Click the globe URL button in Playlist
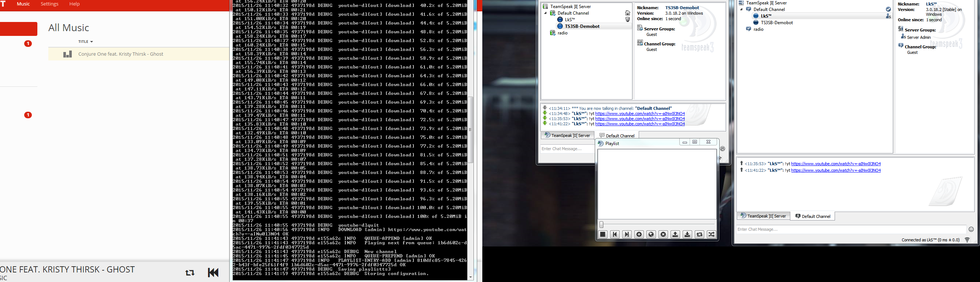 pos(651,234)
